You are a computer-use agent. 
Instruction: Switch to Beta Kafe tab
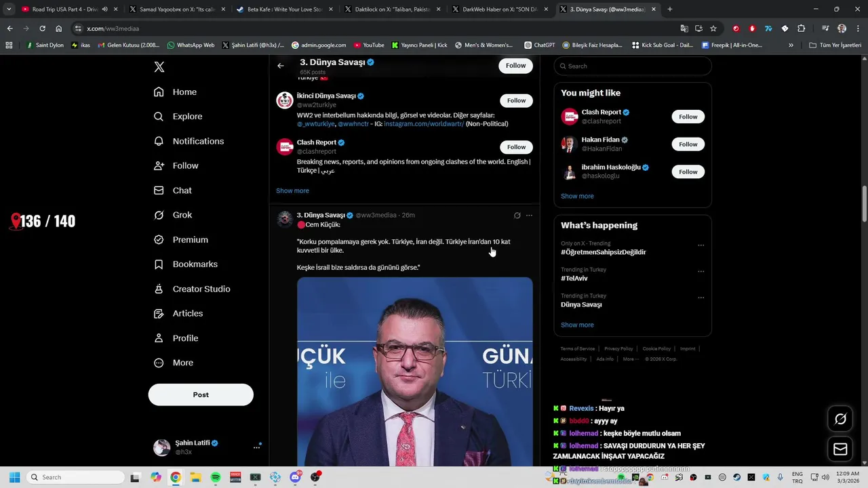point(283,9)
